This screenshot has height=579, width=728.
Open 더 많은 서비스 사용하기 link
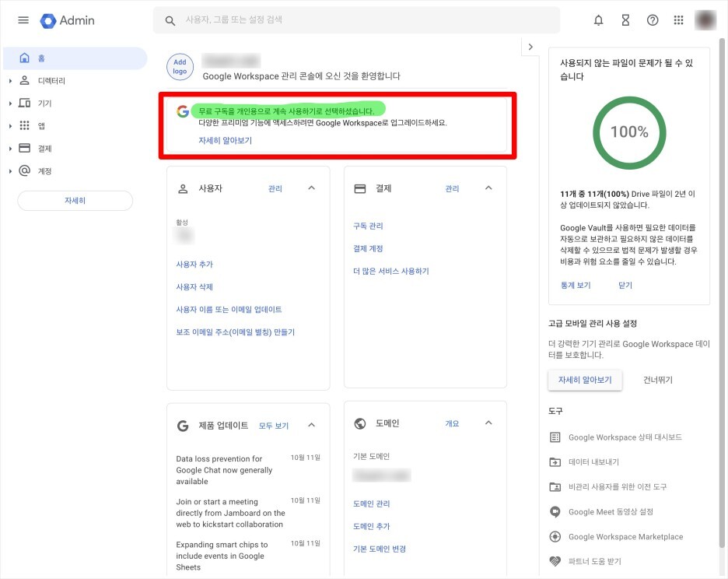click(391, 271)
